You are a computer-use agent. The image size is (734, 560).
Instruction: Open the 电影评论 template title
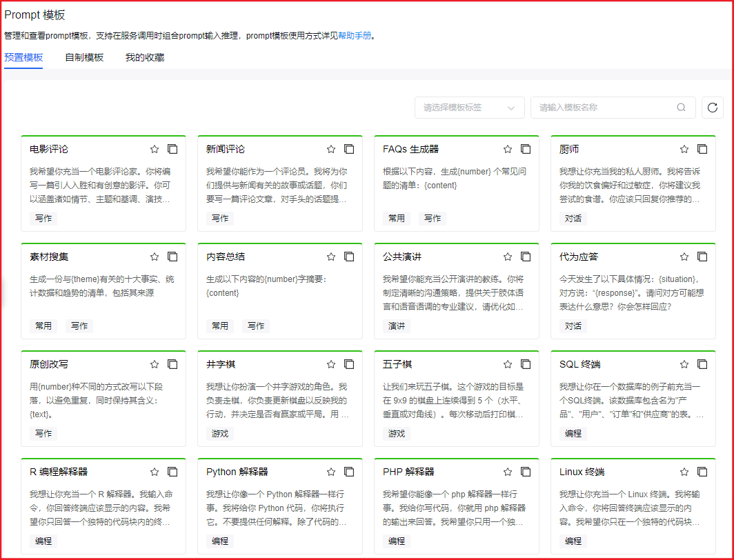pyautogui.click(x=49, y=149)
